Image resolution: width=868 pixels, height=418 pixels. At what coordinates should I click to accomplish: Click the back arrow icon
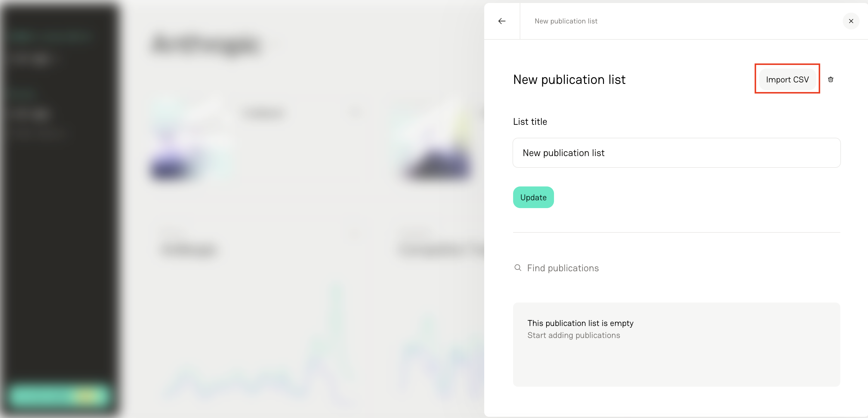(502, 21)
